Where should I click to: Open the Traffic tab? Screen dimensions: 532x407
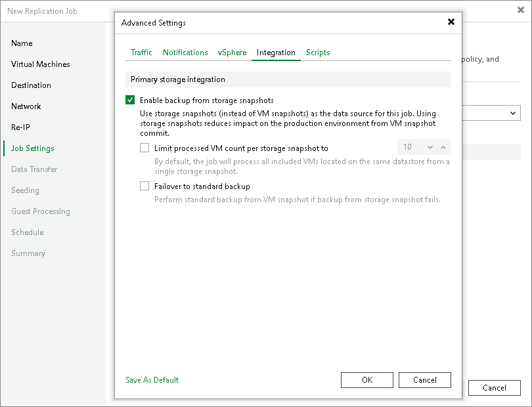tap(141, 53)
